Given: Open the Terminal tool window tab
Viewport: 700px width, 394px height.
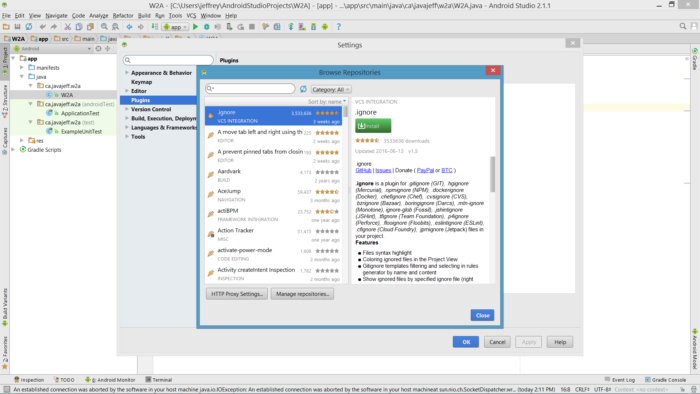Looking at the screenshot, I should (x=159, y=380).
